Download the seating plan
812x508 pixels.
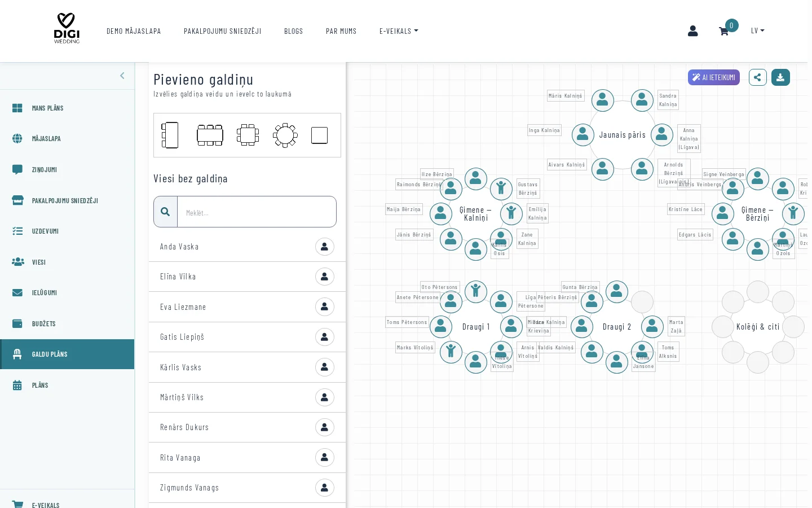point(780,77)
